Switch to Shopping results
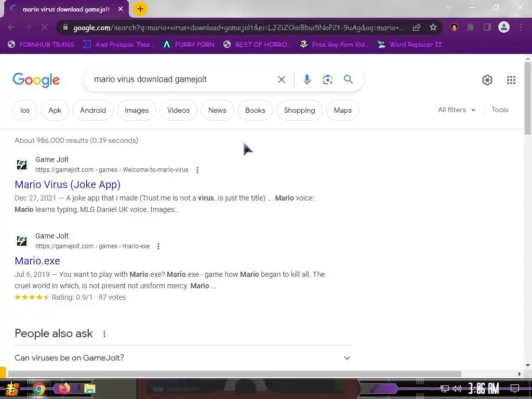 [x=299, y=110]
